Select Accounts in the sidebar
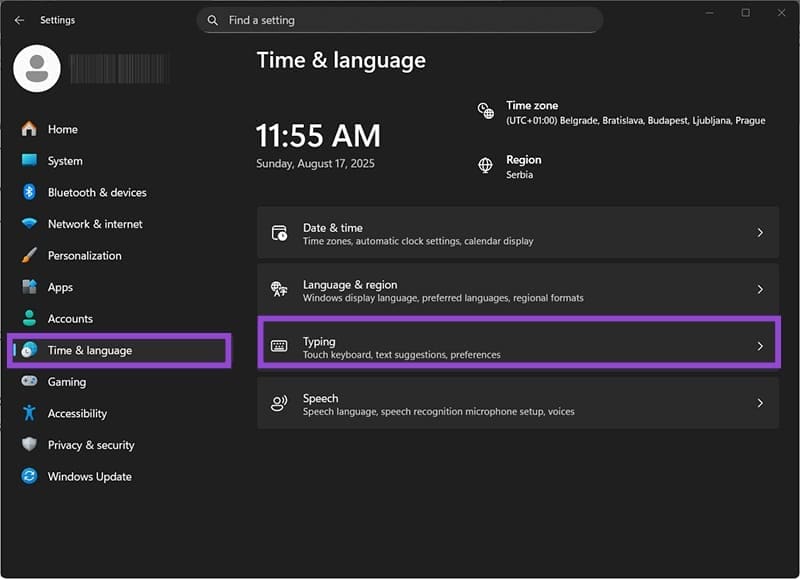This screenshot has height=579, width=800. [119, 318]
